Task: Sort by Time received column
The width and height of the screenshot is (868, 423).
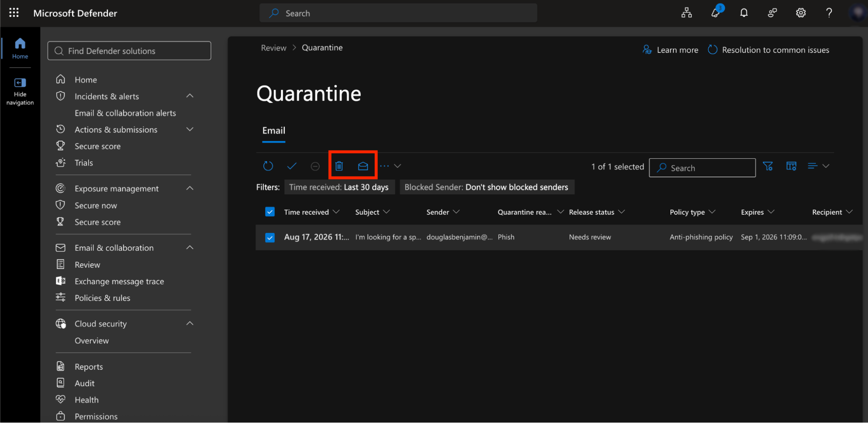Action: pos(311,212)
